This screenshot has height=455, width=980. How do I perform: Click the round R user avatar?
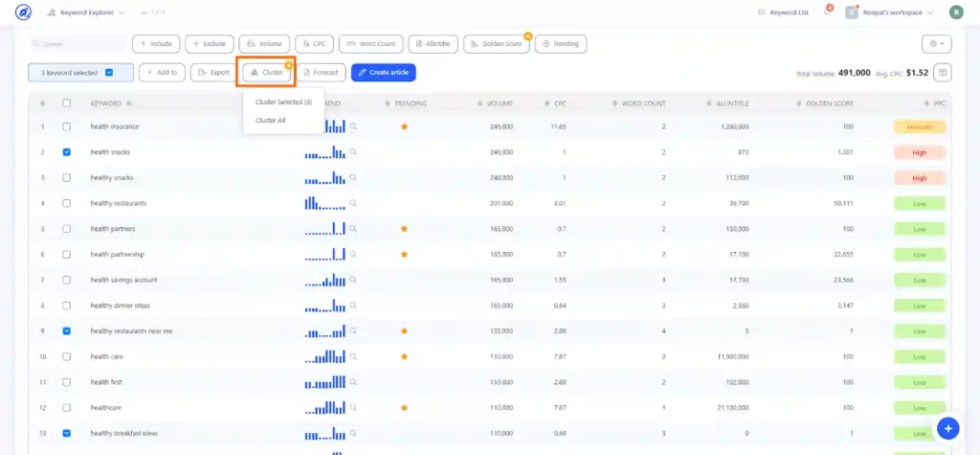pos(956,12)
